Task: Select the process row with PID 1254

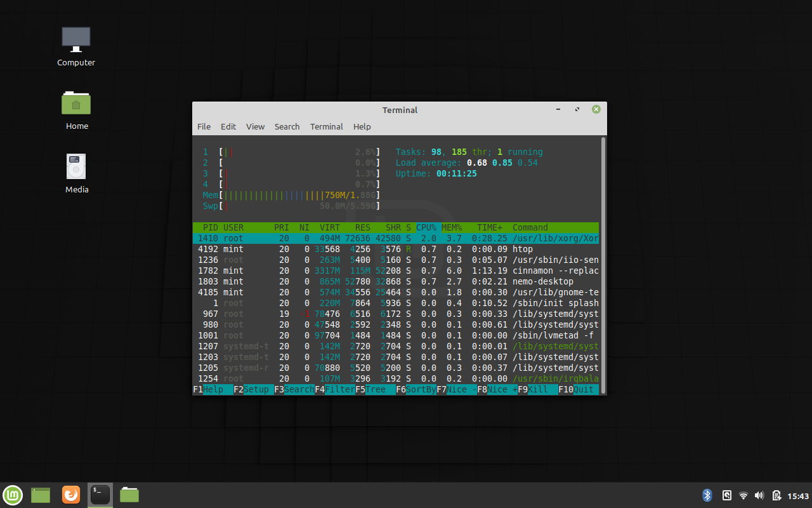Action: point(396,378)
